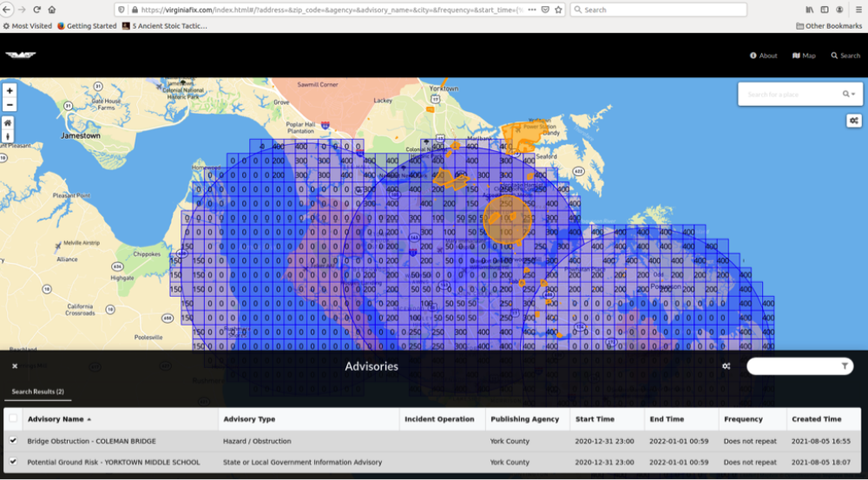The width and height of the screenshot is (868, 480).
Task: Reset map to home extent
Action: pos(9,123)
